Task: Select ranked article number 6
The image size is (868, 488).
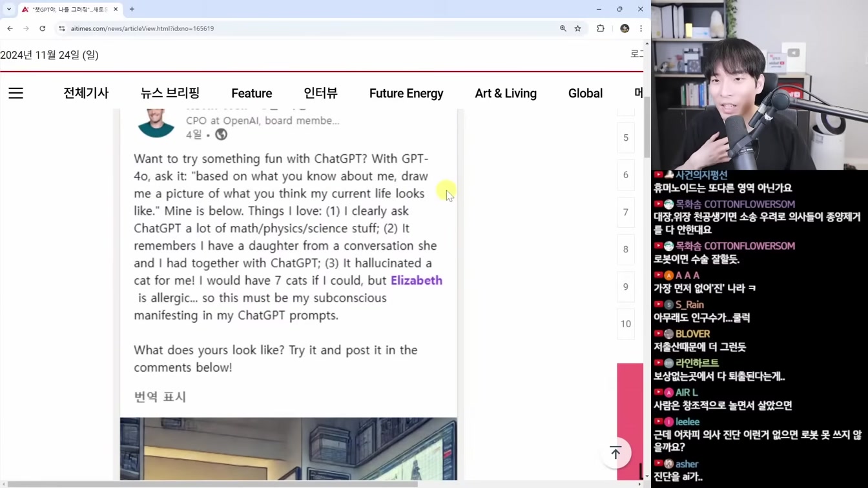Action: point(626,175)
